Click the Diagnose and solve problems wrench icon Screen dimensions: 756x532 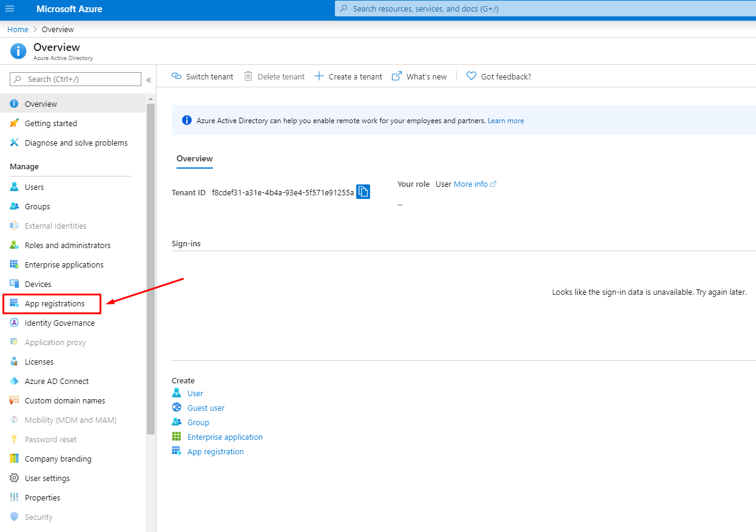[x=14, y=143]
